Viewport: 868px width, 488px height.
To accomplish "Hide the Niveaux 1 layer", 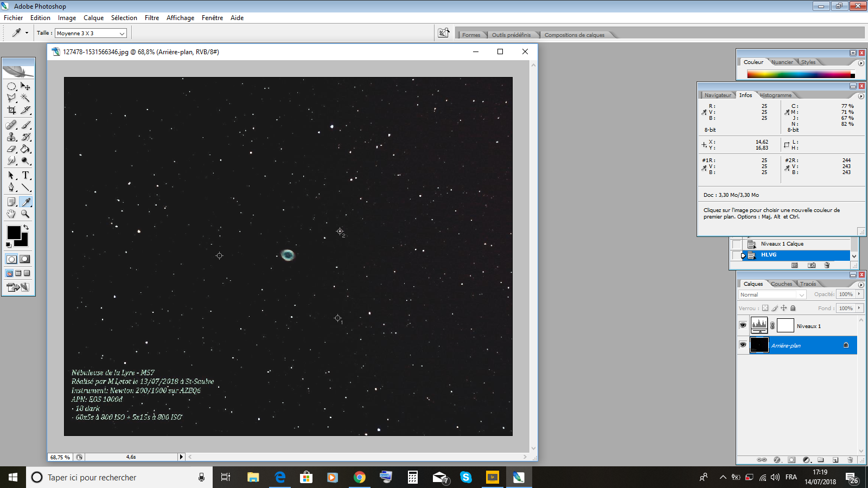I will pos(743,325).
